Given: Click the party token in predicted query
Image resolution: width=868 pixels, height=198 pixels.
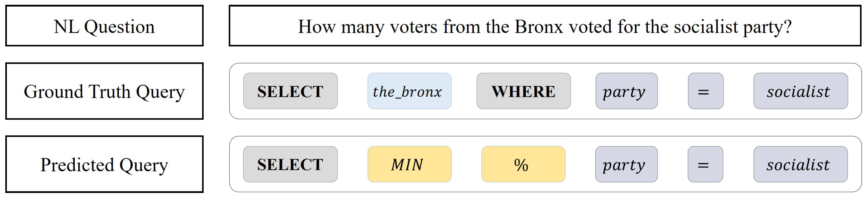Looking at the screenshot, I should coord(626,164).
